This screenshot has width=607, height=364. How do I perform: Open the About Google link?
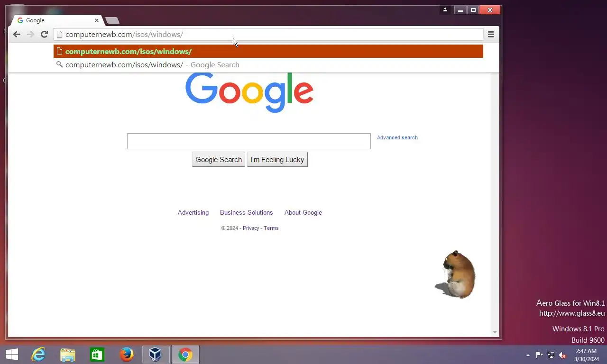click(303, 212)
